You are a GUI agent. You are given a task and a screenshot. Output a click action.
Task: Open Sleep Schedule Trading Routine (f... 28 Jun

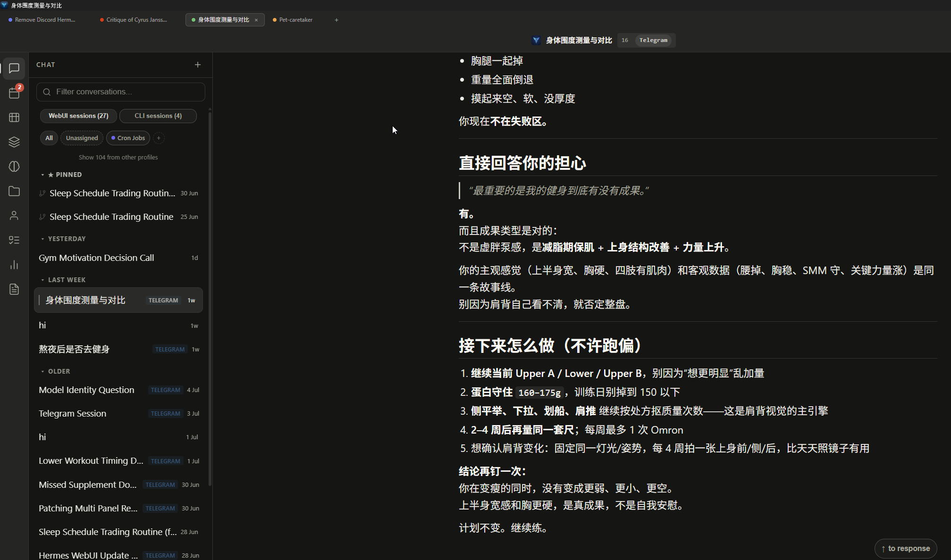[118, 532]
